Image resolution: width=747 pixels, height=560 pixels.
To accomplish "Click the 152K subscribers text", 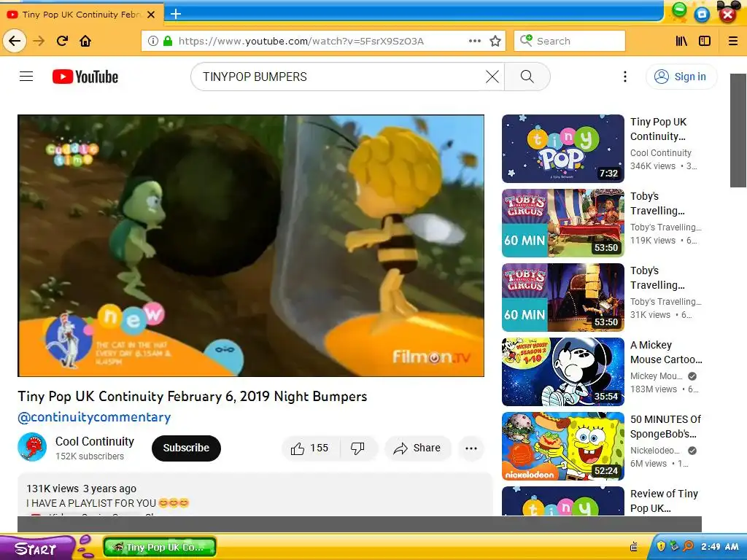I will click(x=90, y=456).
